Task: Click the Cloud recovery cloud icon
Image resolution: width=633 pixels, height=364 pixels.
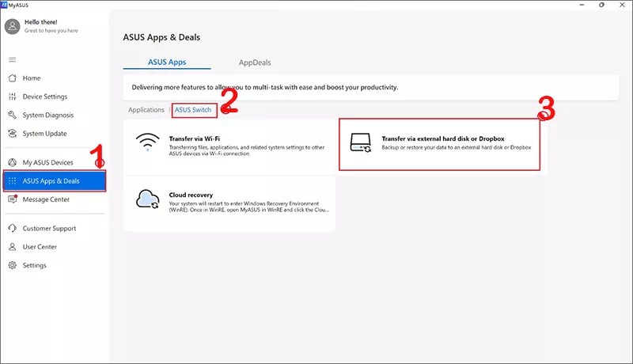Action: coord(148,199)
